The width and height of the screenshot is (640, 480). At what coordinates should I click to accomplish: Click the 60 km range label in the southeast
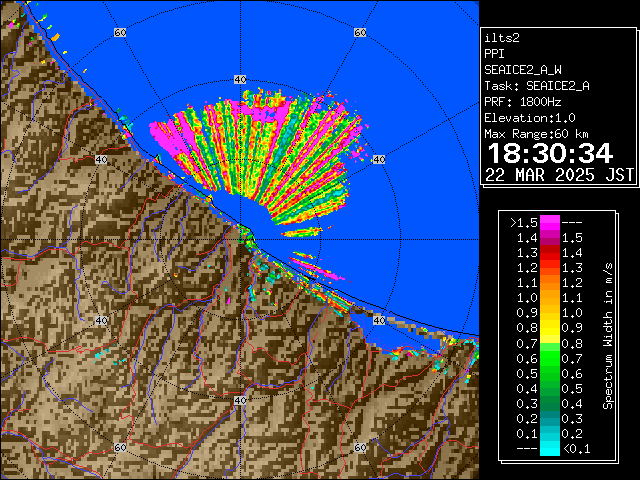coord(360,447)
